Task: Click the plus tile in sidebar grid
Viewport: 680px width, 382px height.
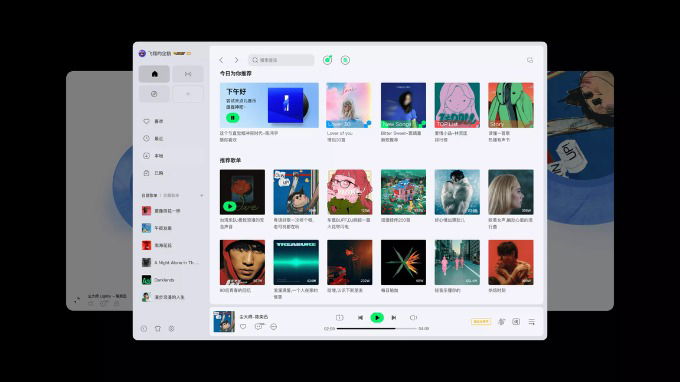Action: coord(188,94)
